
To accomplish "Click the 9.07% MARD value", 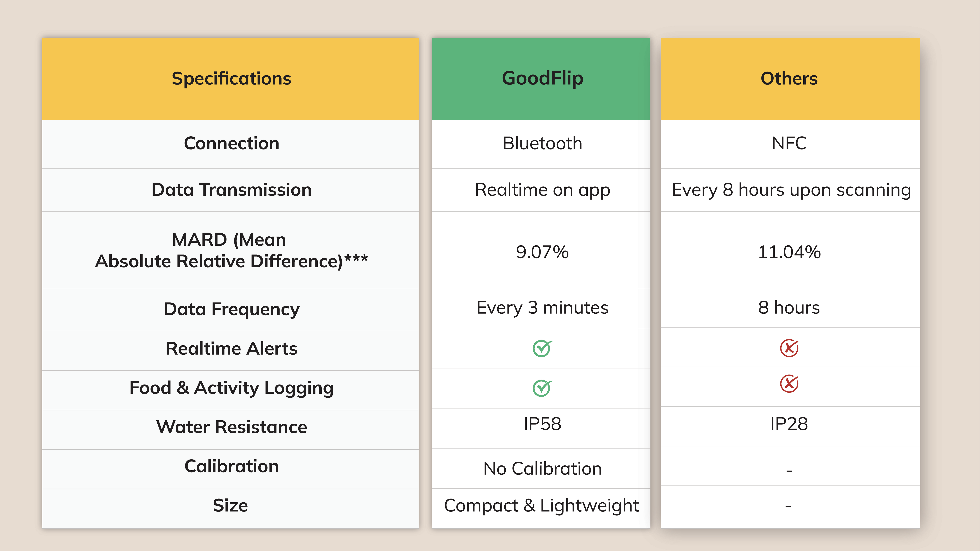I will click(542, 252).
